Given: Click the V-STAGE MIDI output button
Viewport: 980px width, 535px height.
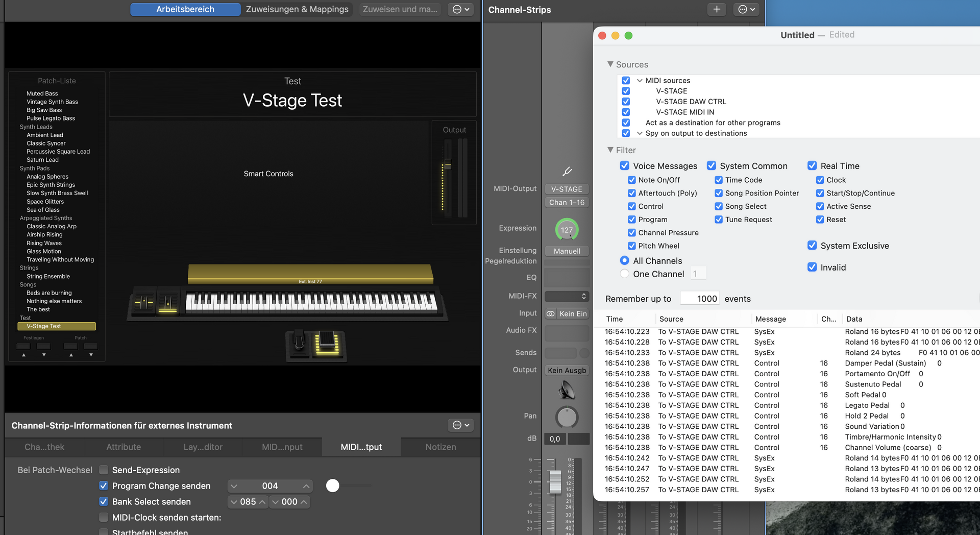Looking at the screenshot, I should tap(567, 189).
